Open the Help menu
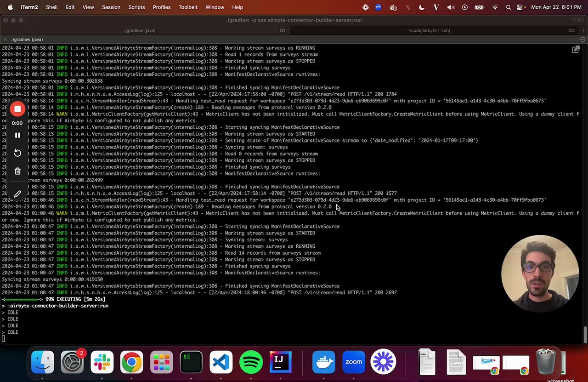This screenshot has width=588, height=382. pyautogui.click(x=237, y=7)
